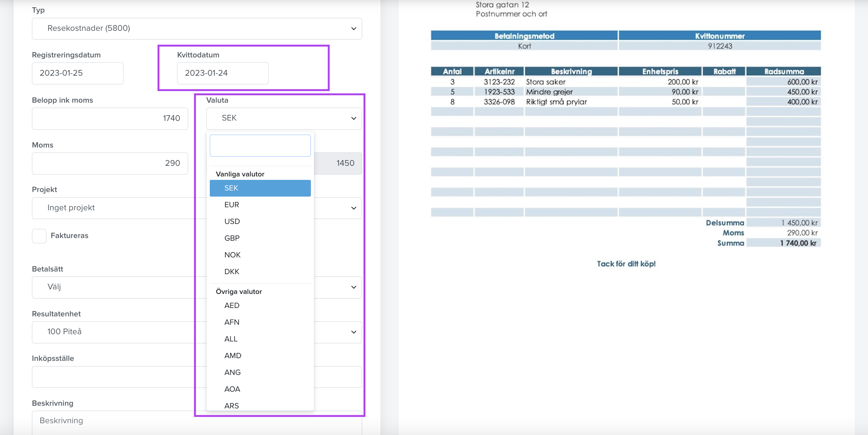The height and width of the screenshot is (435, 868).
Task: Click the Registreringsdatum date field
Action: (78, 73)
